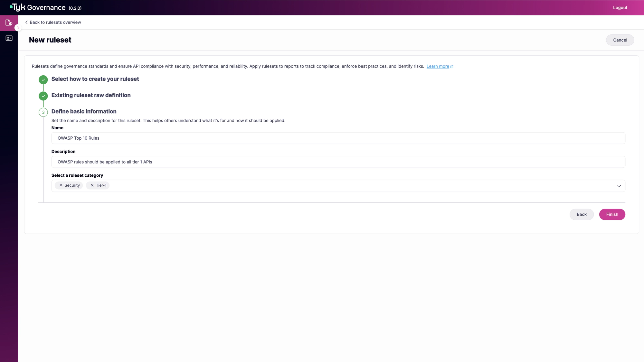644x362 pixels.
Task: Open the ID card sidebar icon
Action: point(9,38)
